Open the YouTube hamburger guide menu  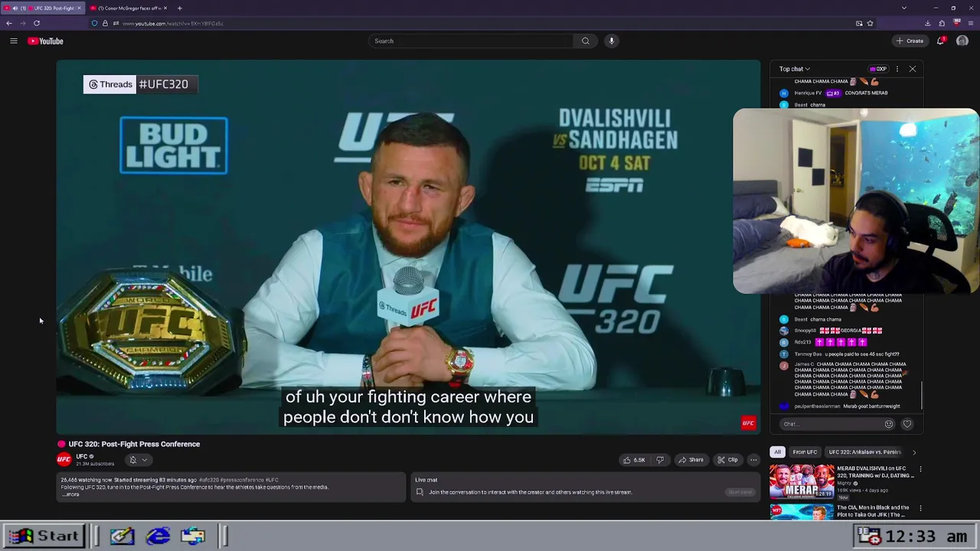click(x=13, y=41)
